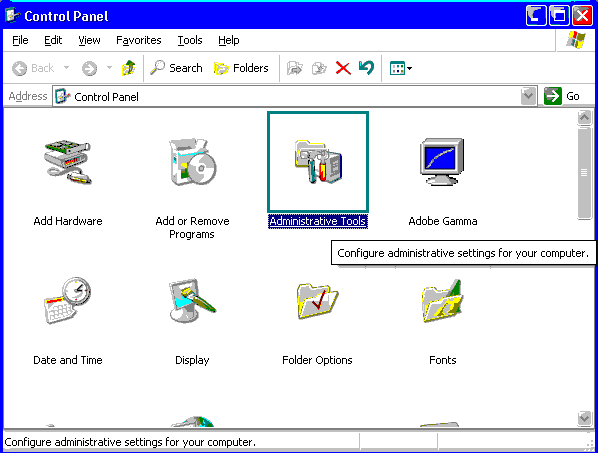This screenshot has width=598, height=453.
Task: Click the Undo toolbar icon
Action: 367,68
